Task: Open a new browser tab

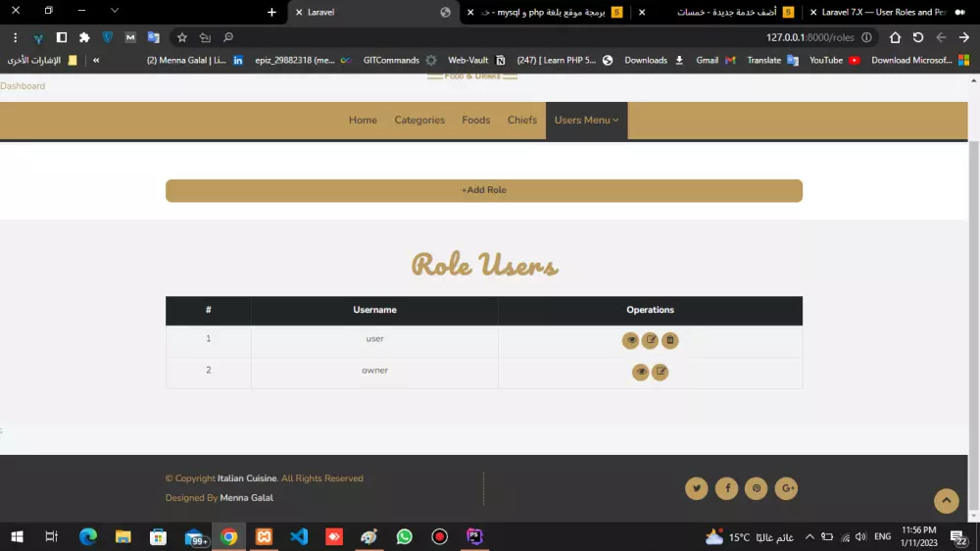Action: point(271,13)
